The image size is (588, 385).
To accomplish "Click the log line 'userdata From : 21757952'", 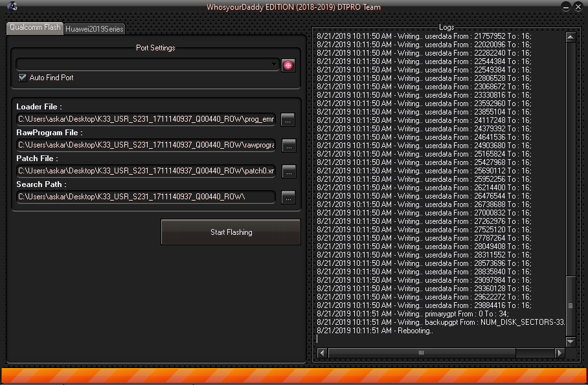I will [x=424, y=36].
